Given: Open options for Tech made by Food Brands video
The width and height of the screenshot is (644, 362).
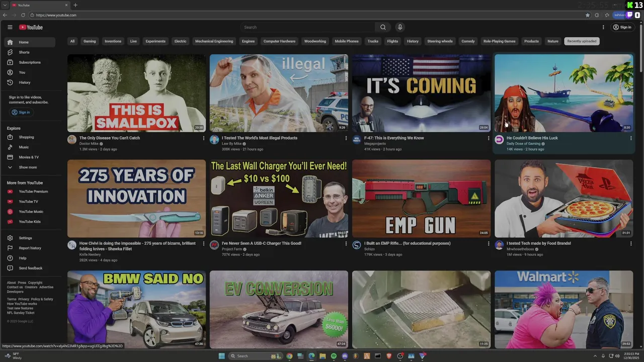Looking at the screenshot, I should pyautogui.click(x=631, y=244).
